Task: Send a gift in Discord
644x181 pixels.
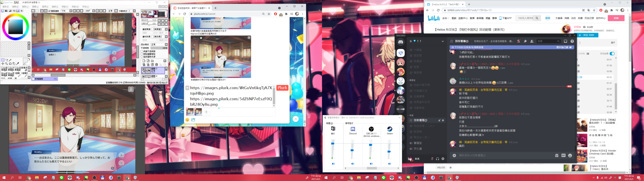Action: click(557, 156)
